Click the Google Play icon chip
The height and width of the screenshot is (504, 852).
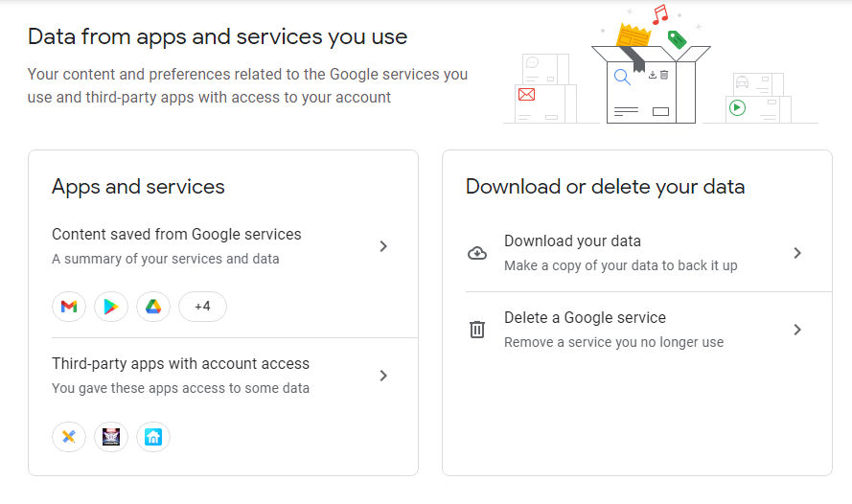click(111, 307)
